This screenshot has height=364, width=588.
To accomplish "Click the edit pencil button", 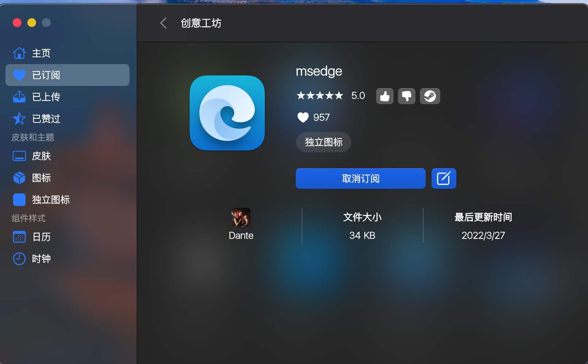I will [444, 179].
